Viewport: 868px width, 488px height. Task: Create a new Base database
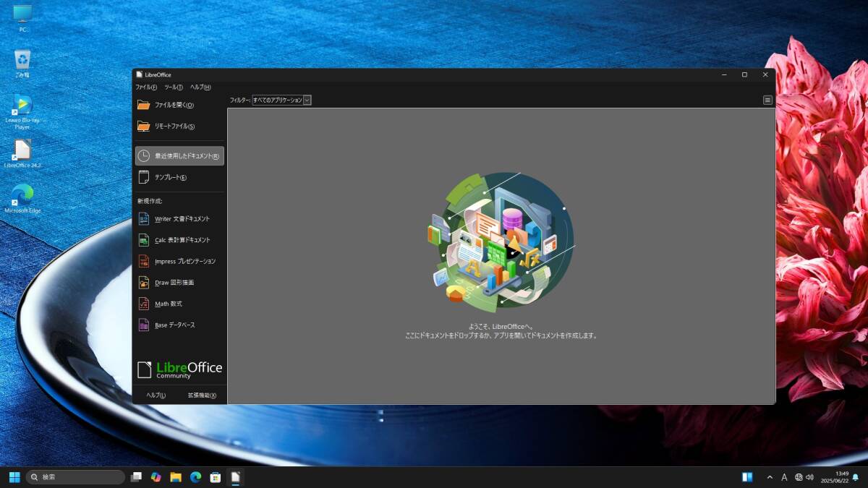click(x=179, y=325)
